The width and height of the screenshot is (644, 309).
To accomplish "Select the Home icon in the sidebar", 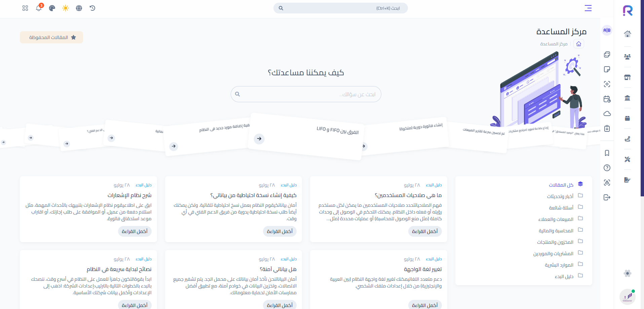I will tap(627, 34).
